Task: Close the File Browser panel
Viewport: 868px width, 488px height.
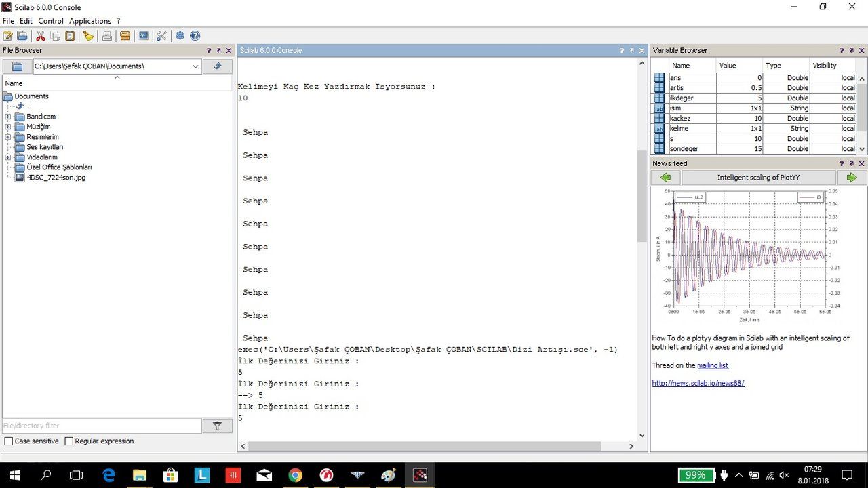Action: [x=229, y=51]
